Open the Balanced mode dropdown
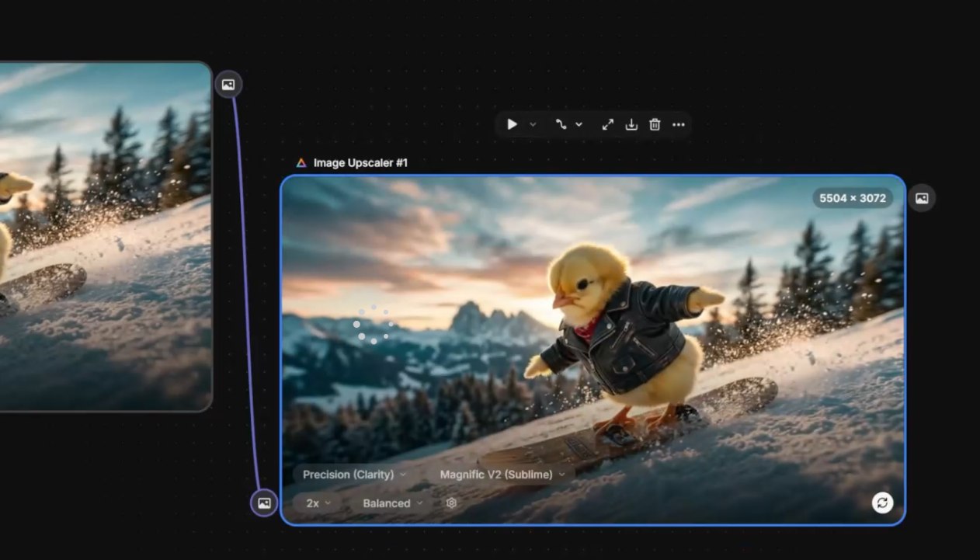The image size is (980, 560). pos(392,503)
